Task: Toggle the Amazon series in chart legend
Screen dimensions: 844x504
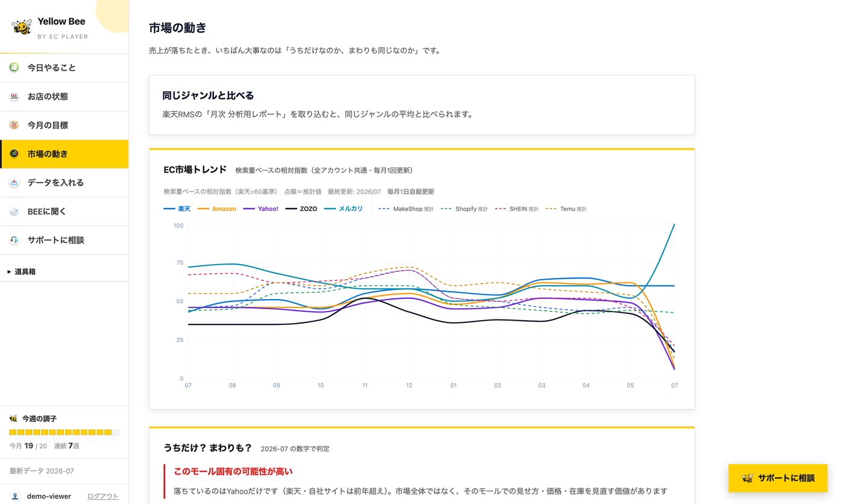Action: (x=217, y=209)
